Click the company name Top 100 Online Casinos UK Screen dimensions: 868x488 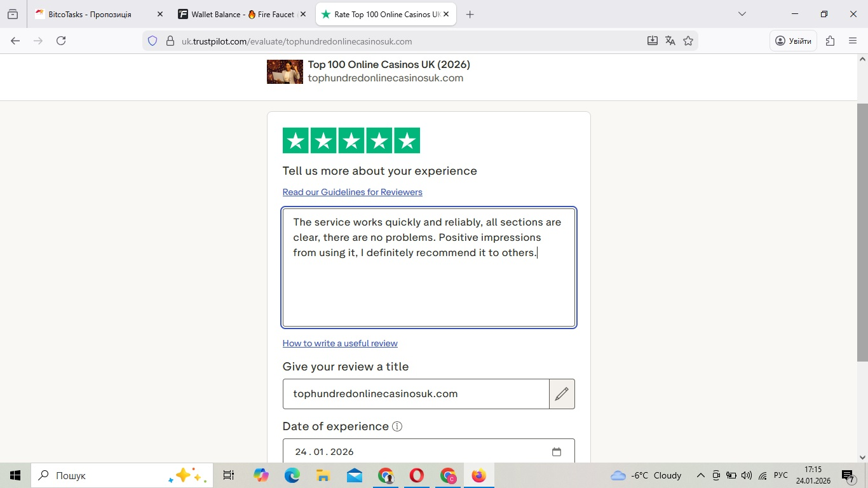coord(389,64)
